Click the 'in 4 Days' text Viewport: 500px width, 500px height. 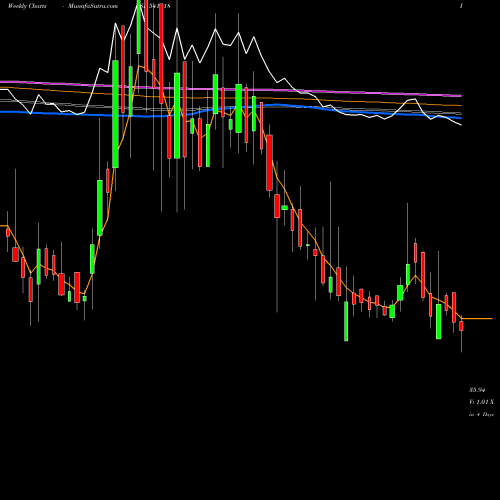pyautogui.click(x=482, y=415)
